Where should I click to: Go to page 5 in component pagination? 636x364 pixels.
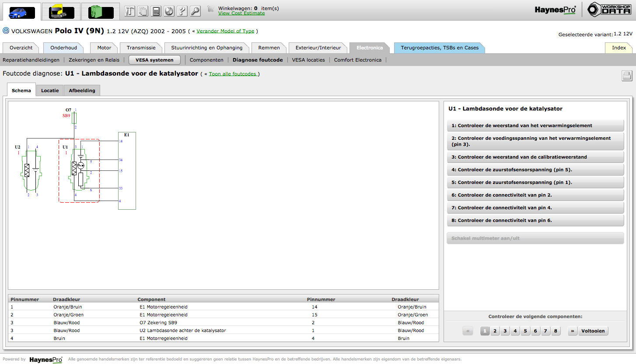point(525,331)
